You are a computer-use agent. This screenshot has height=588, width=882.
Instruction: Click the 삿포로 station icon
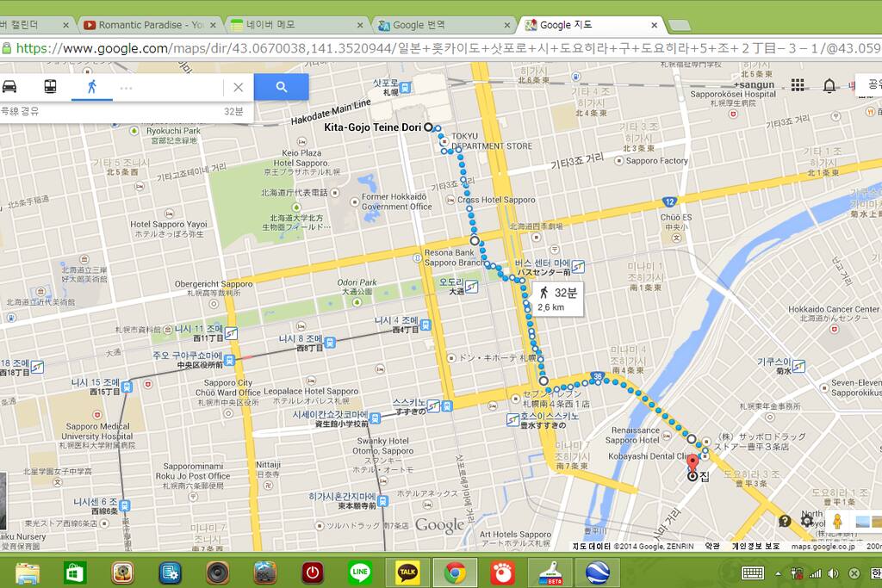405,87
